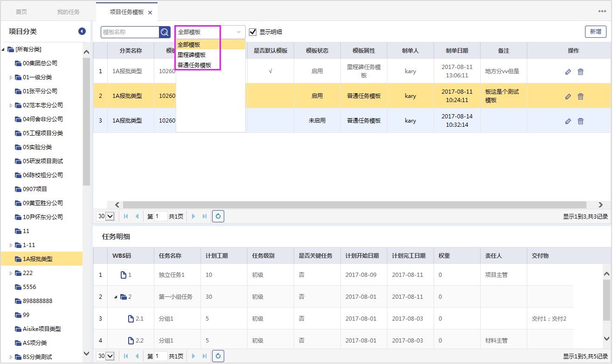Image resolution: width=613 pixels, height=364 pixels.
Task: Toggle the 显示明细 checkbox
Action: click(253, 32)
